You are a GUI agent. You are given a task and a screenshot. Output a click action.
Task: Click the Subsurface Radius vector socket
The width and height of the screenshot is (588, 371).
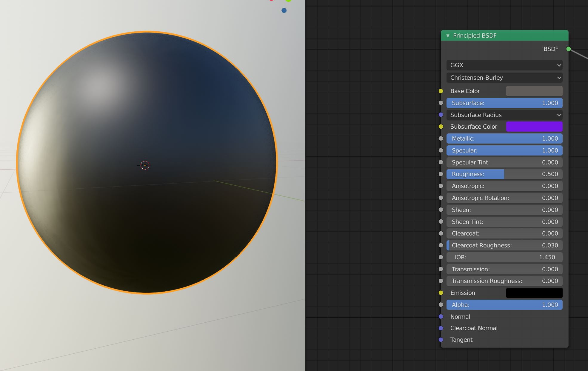441,115
